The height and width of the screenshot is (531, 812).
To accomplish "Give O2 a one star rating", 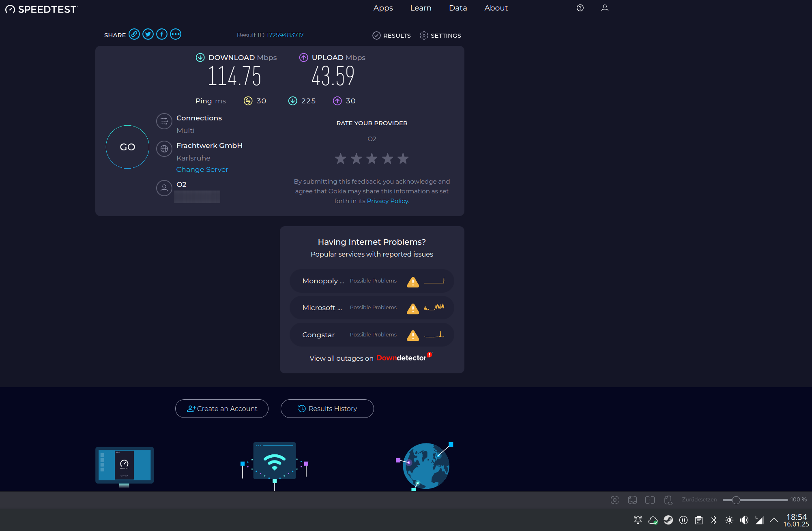I will coord(340,158).
